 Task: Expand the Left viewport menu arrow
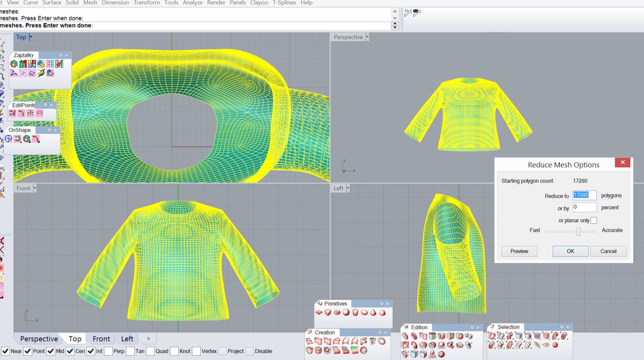tap(348, 188)
